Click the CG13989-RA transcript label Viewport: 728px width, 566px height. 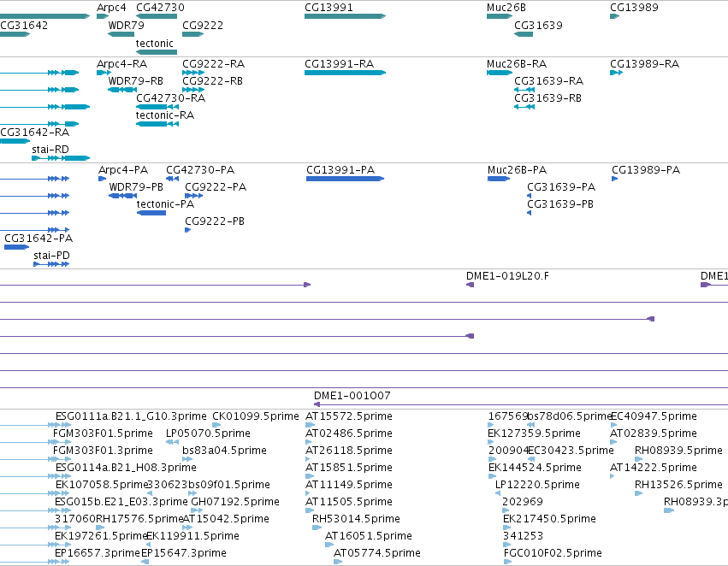pyautogui.click(x=645, y=64)
